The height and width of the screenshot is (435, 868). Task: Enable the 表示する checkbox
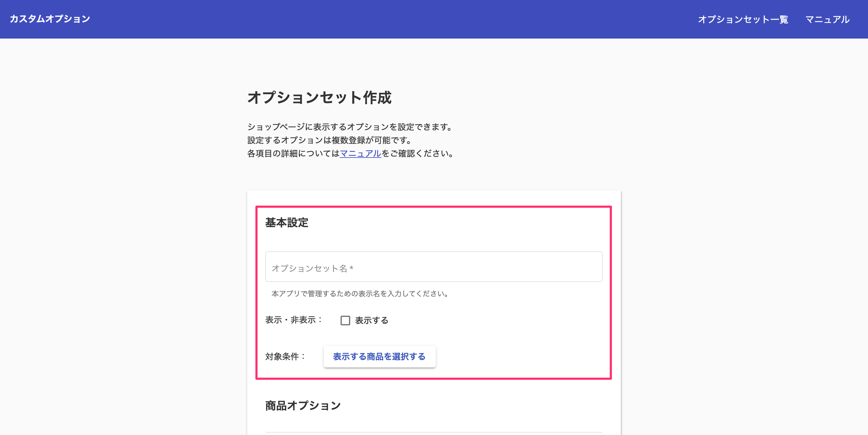(x=345, y=320)
